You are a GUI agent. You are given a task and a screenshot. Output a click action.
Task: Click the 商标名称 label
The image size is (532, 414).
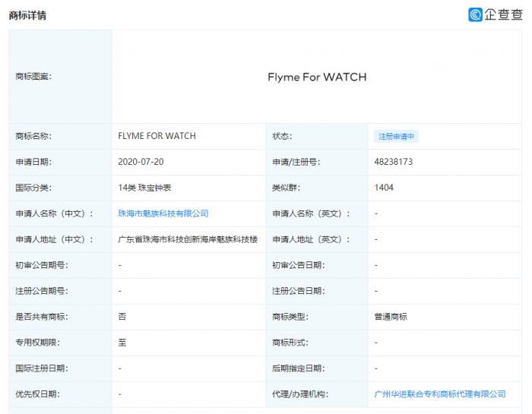(x=33, y=136)
